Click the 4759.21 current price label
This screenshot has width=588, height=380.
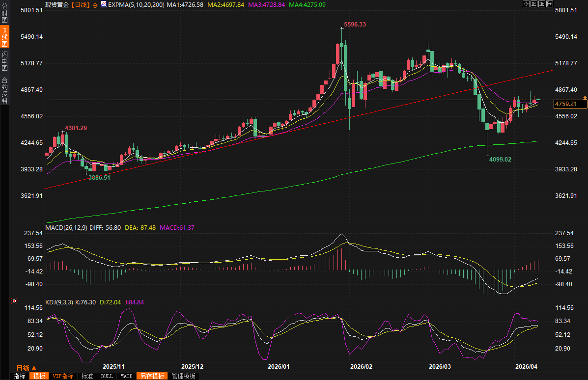[x=570, y=104]
